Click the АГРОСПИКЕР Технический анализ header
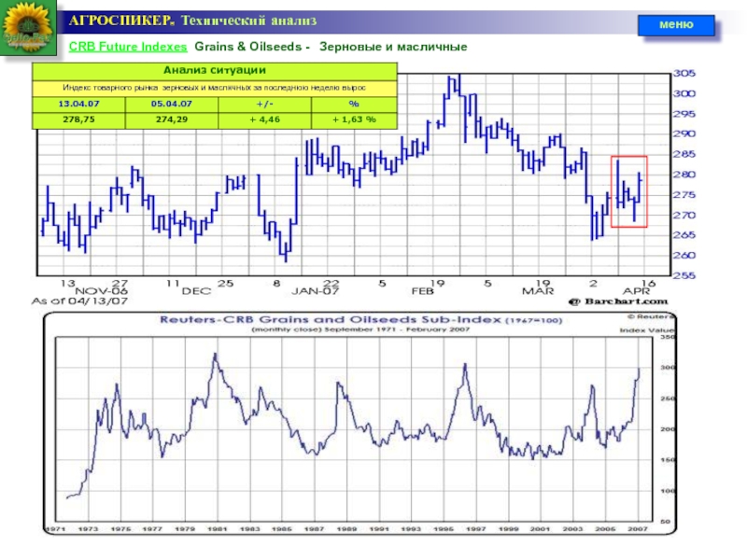The height and width of the screenshot is (560, 747). (x=193, y=20)
